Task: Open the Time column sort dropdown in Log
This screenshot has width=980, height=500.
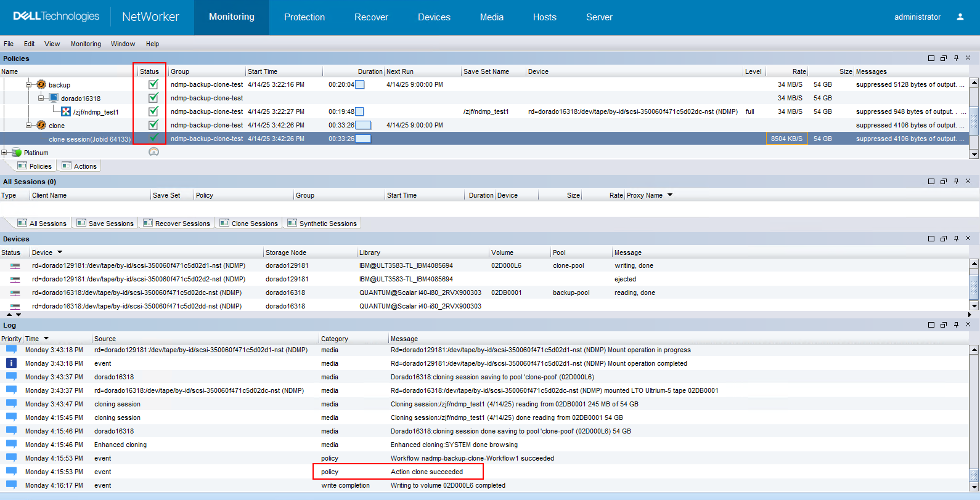Action: 46,339
